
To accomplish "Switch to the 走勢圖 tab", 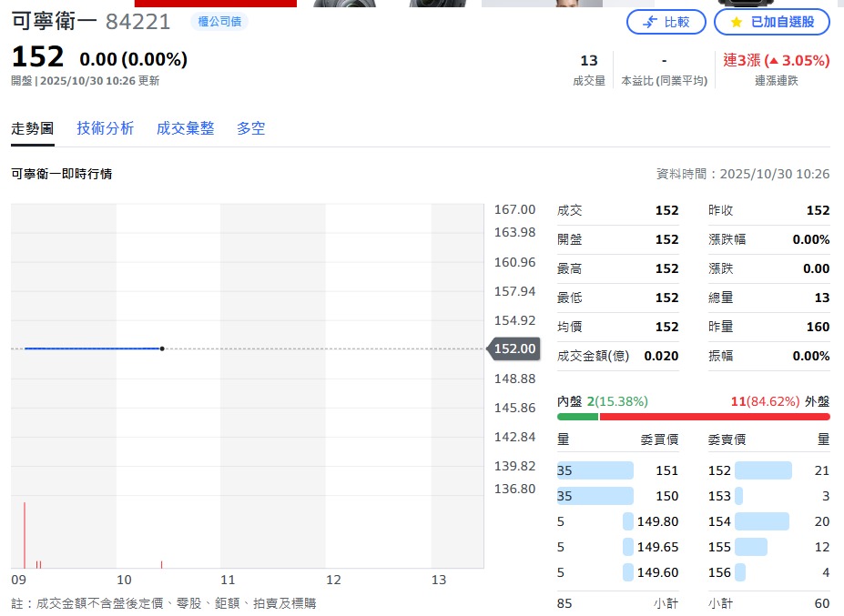I will point(33,128).
